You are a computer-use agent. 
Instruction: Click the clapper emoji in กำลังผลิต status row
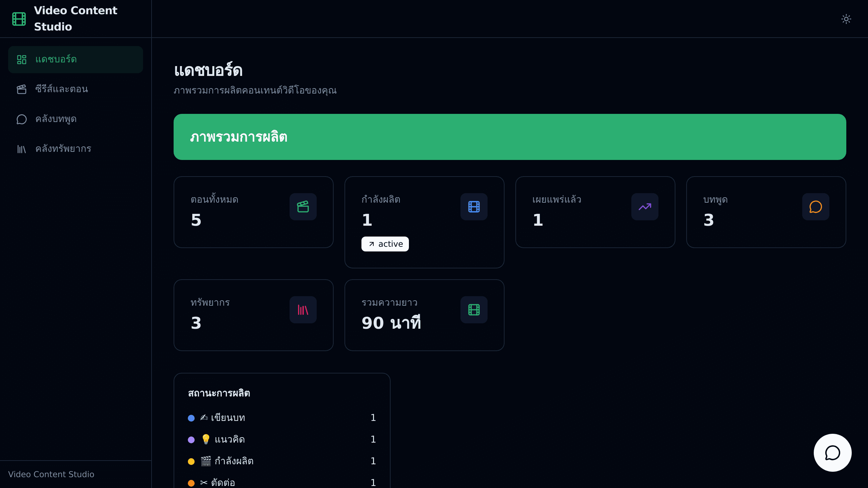point(206,461)
